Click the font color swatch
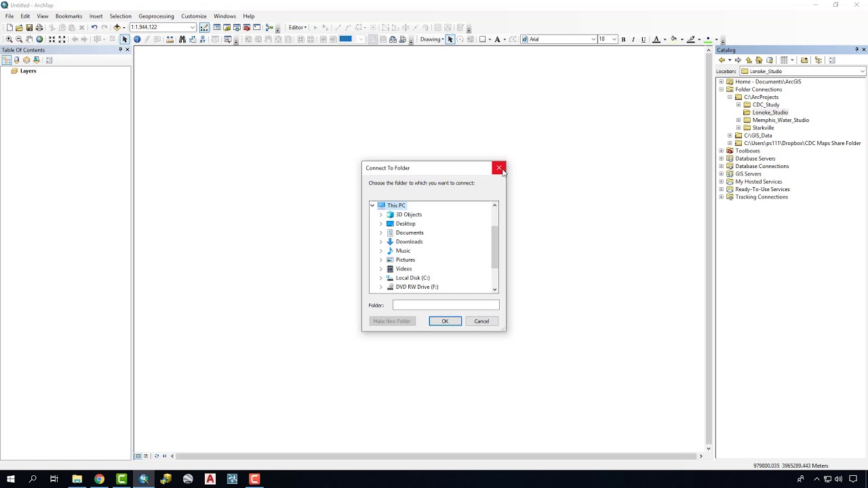Viewport: 868px width, 488px height. (656, 39)
